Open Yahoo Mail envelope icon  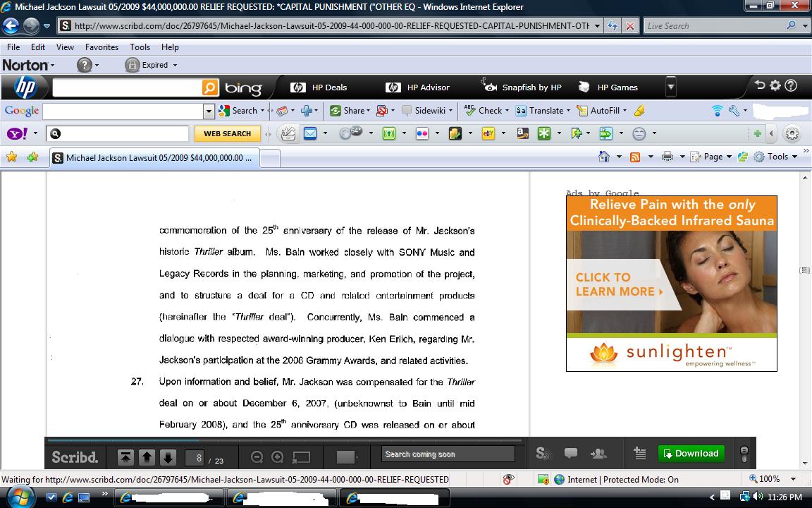310,134
